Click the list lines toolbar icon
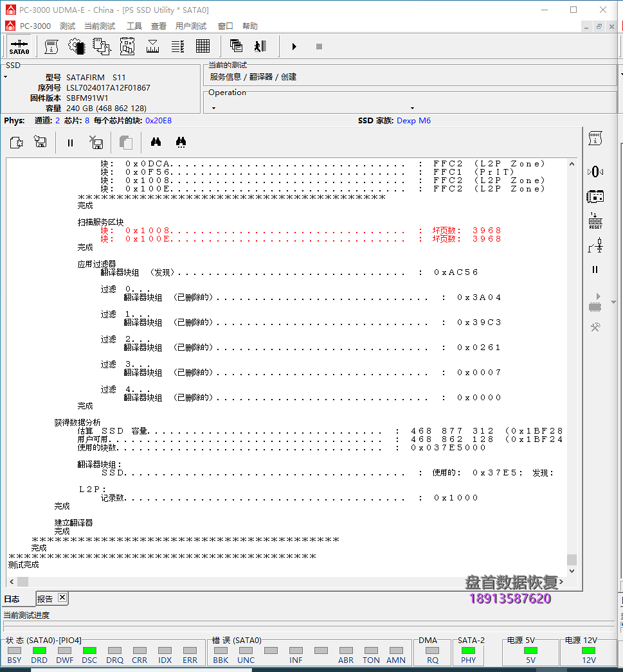The image size is (623, 672). click(177, 46)
